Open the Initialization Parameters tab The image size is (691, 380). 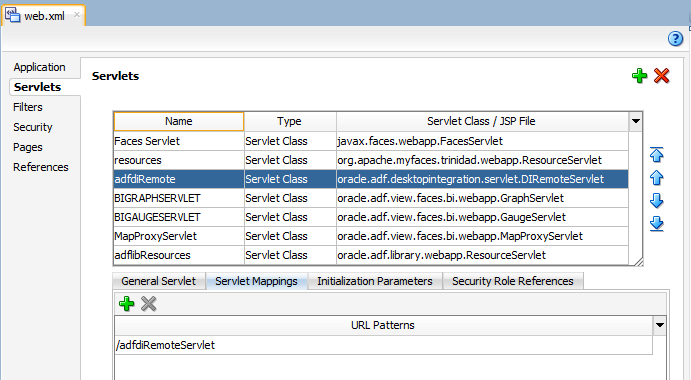[375, 281]
